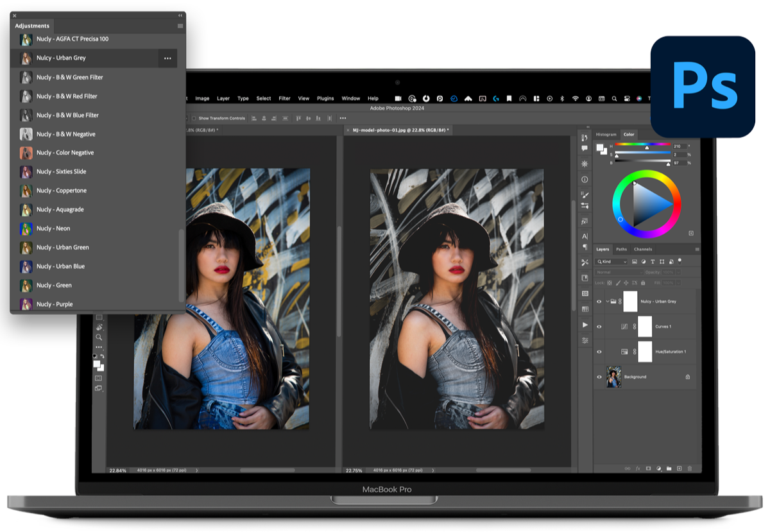
Task: Open the Adjustments panel flyout menu
Action: (180, 26)
